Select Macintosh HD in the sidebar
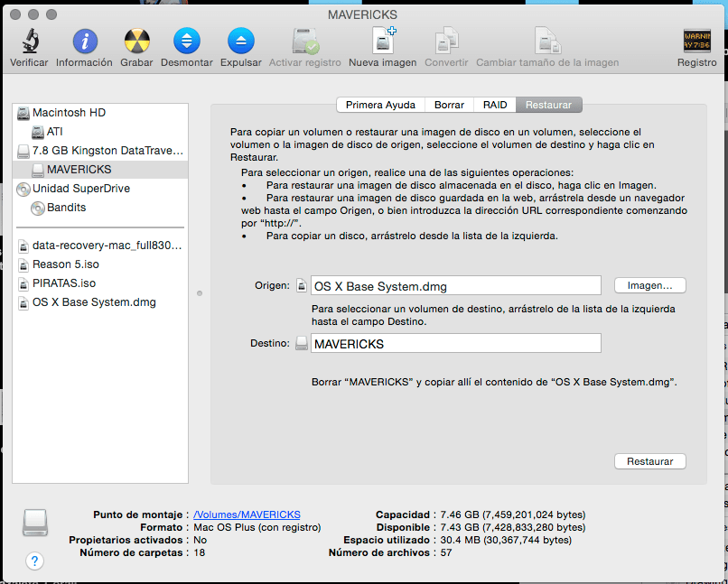Screen dimensions: 728x584 coord(69,113)
